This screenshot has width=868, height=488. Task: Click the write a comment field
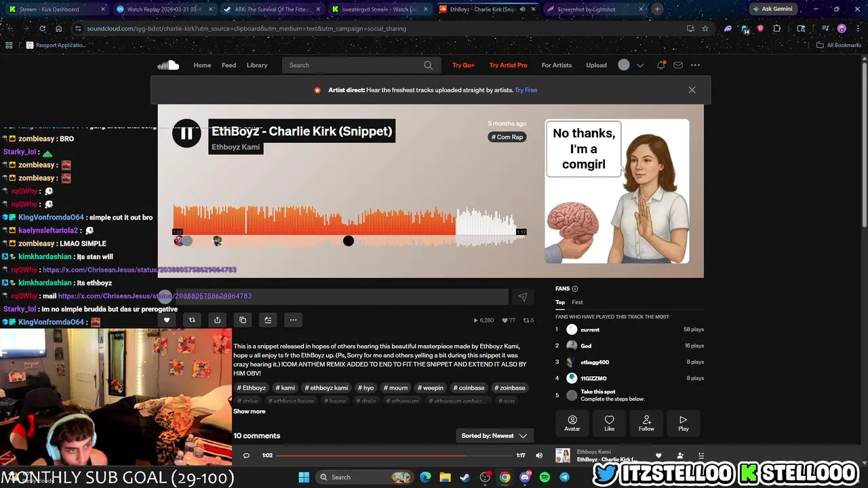(340, 296)
